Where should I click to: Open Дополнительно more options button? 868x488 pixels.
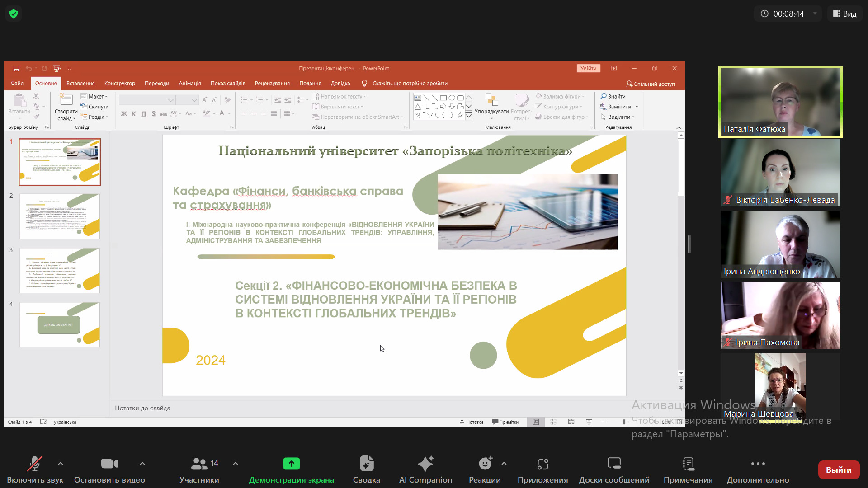pos(758,465)
